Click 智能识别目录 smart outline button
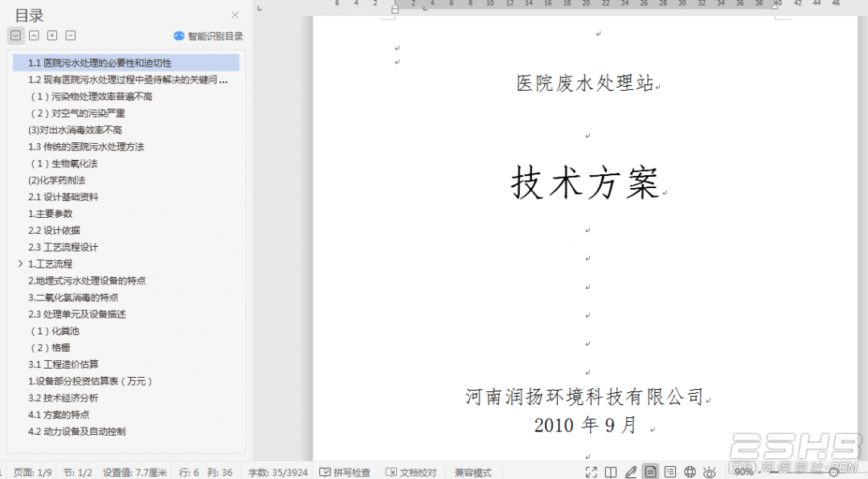Screen dimensions: 868x479 (215, 36)
